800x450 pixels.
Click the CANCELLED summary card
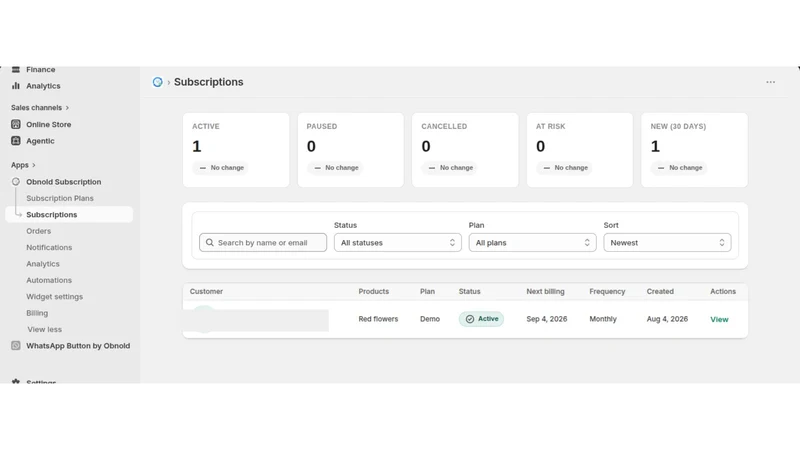[x=465, y=150]
